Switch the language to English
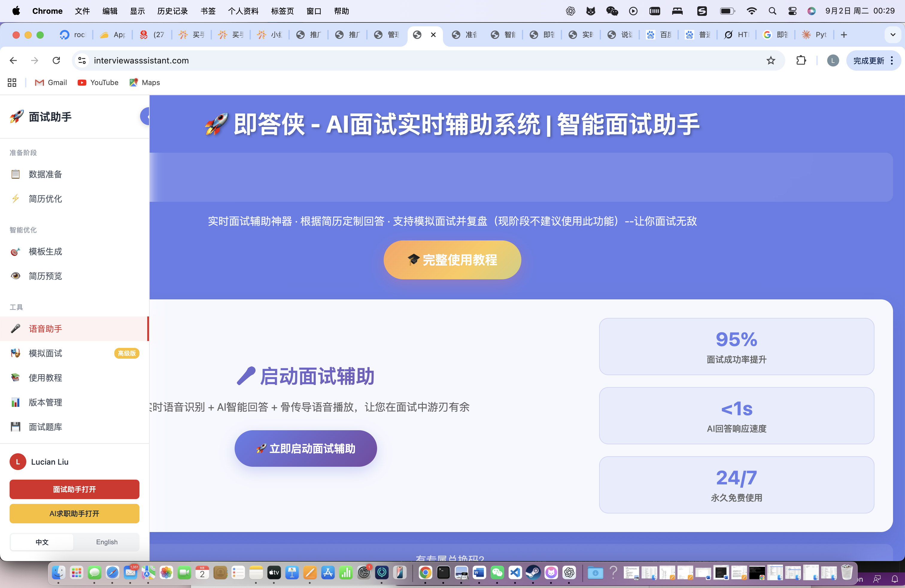 [x=107, y=542]
